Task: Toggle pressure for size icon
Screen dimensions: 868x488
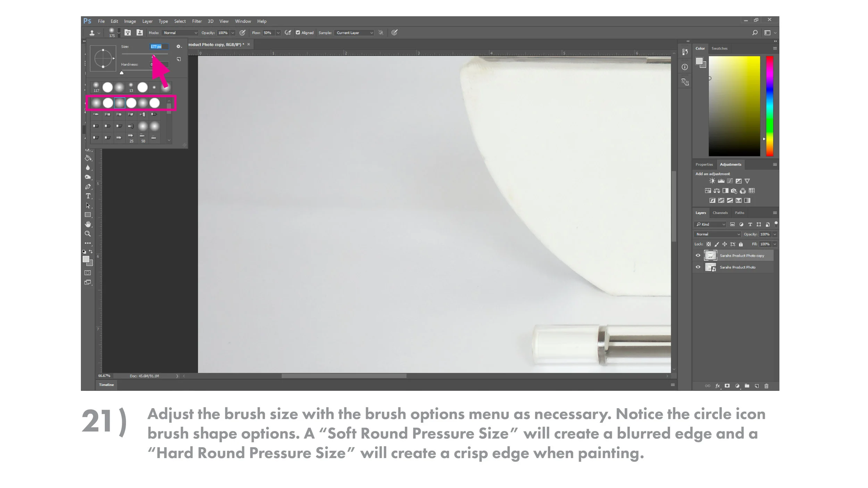Action: point(394,33)
